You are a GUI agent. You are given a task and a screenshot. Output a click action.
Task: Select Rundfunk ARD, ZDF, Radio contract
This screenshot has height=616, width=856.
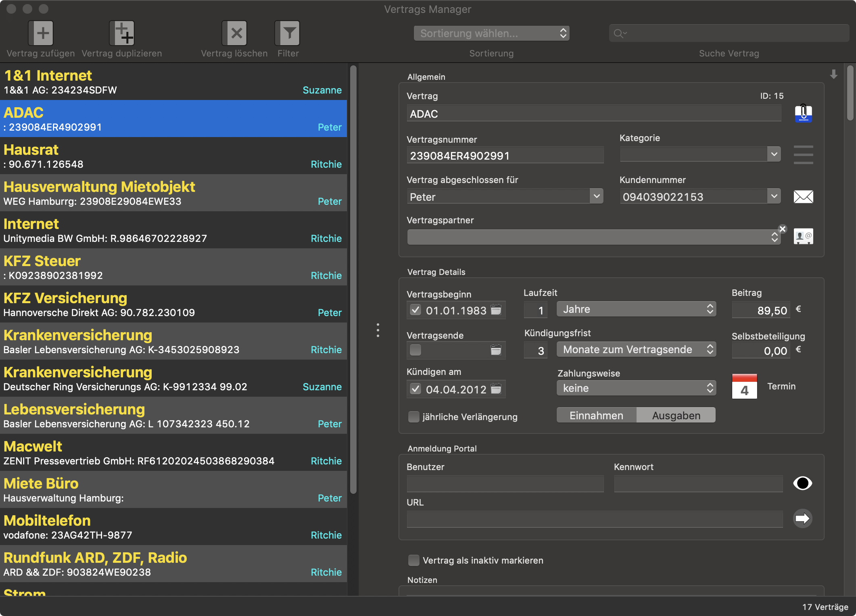coord(173,564)
